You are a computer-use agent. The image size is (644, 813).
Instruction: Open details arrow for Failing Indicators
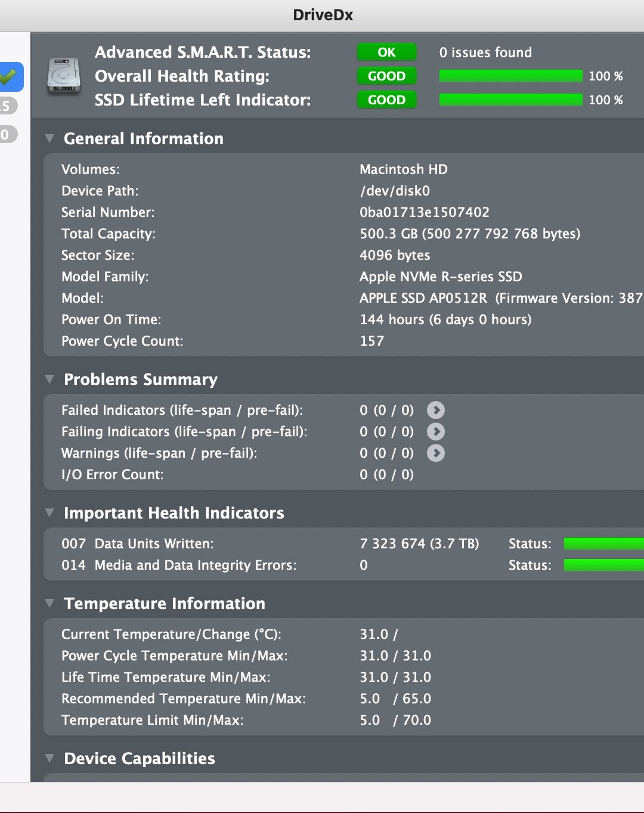pyautogui.click(x=436, y=432)
